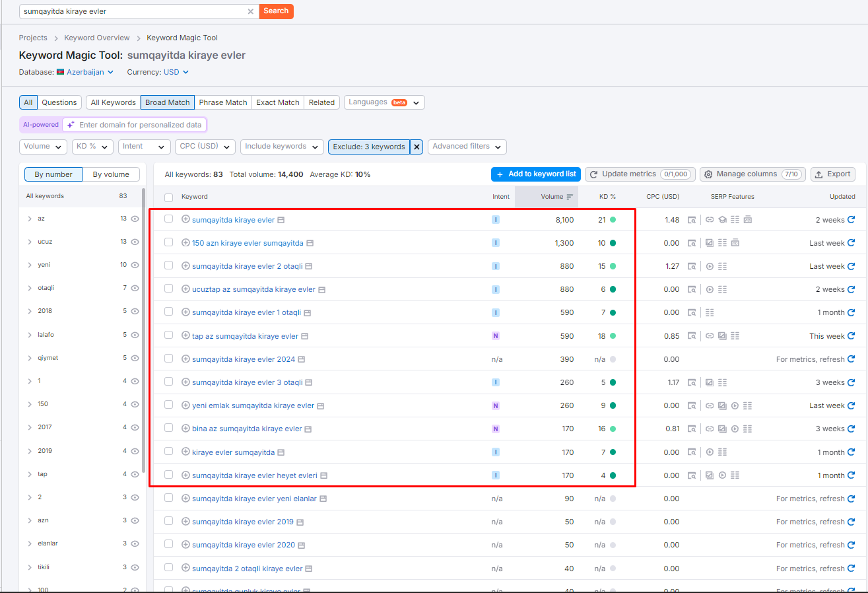Image resolution: width=868 pixels, height=593 pixels.
Task: Add 'sumqayitda kiraye evler yeni elanlar' via plus icon
Action: coord(185,499)
